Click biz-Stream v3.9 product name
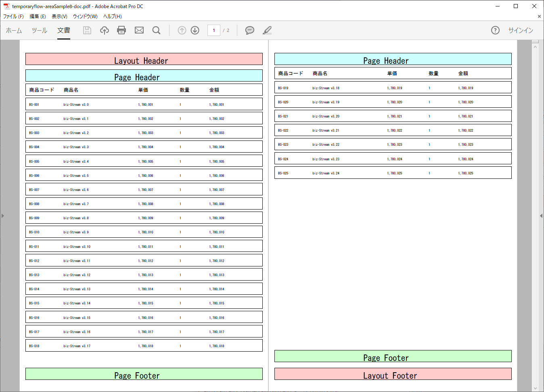Screen dimensions: 544x392 tap(76, 232)
